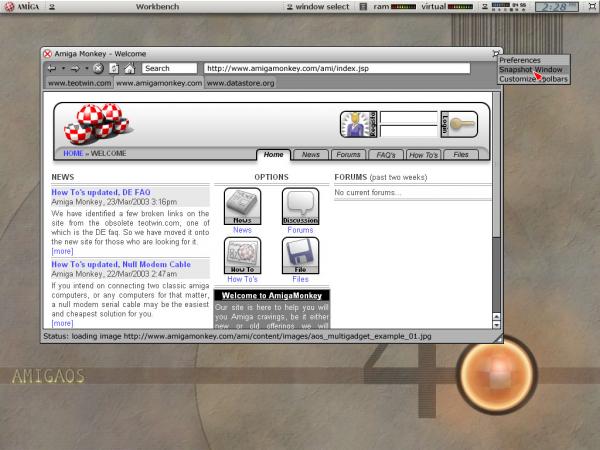
Task: Open the window select menu
Action: (x=318, y=7)
